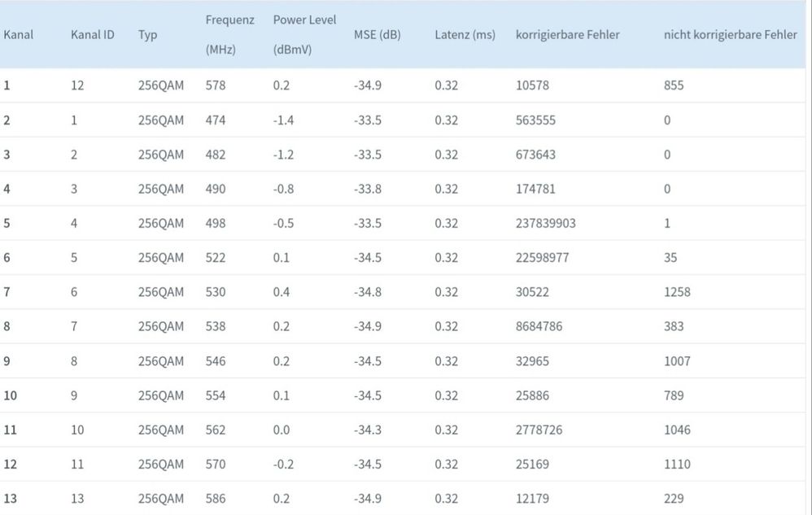The width and height of the screenshot is (812, 515).
Task: Select frequency value 530
Action: (x=216, y=292)
